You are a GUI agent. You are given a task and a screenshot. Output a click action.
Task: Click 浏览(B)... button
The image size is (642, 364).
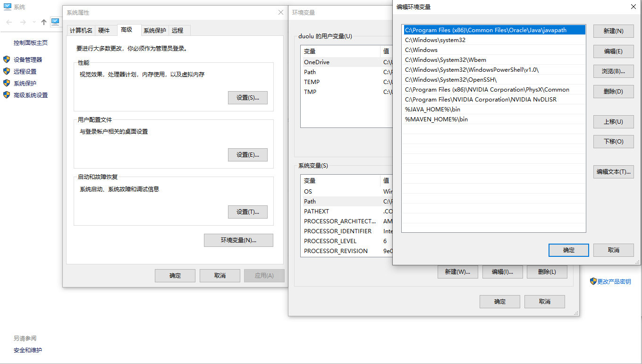tap(614, 71)
